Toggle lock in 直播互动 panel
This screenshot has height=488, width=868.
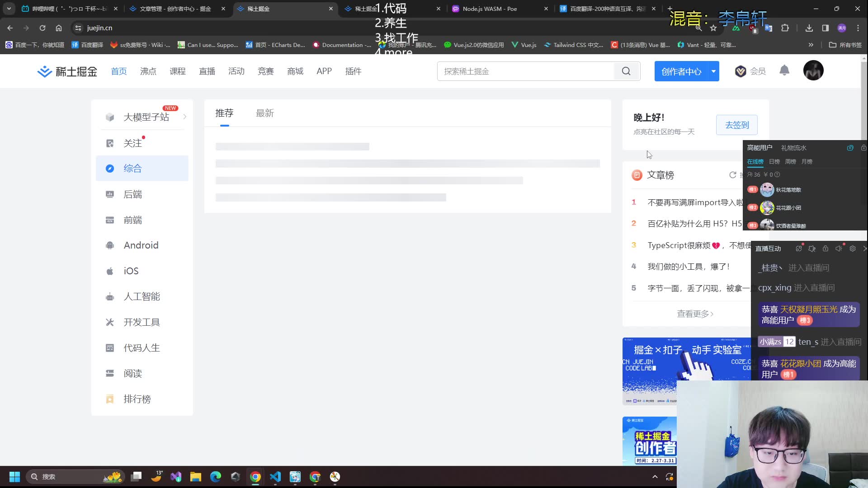click(x=826, y=249)
